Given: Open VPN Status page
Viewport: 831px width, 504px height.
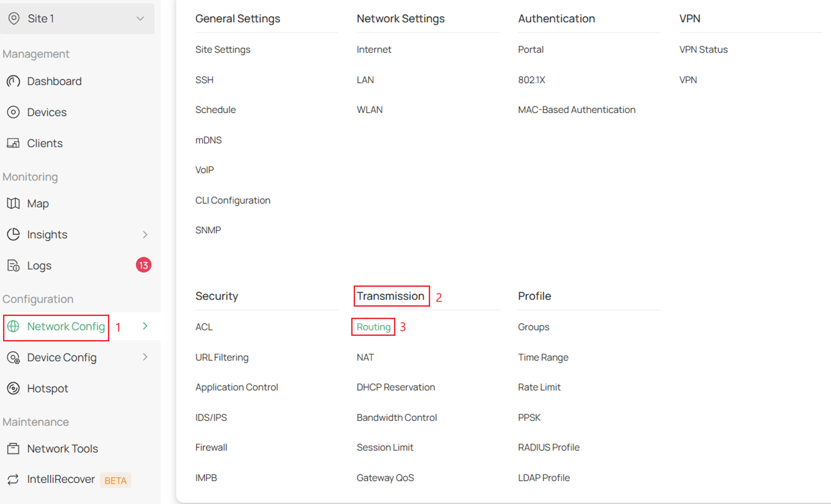Looking at the screenshot, I should pos(703,49).
